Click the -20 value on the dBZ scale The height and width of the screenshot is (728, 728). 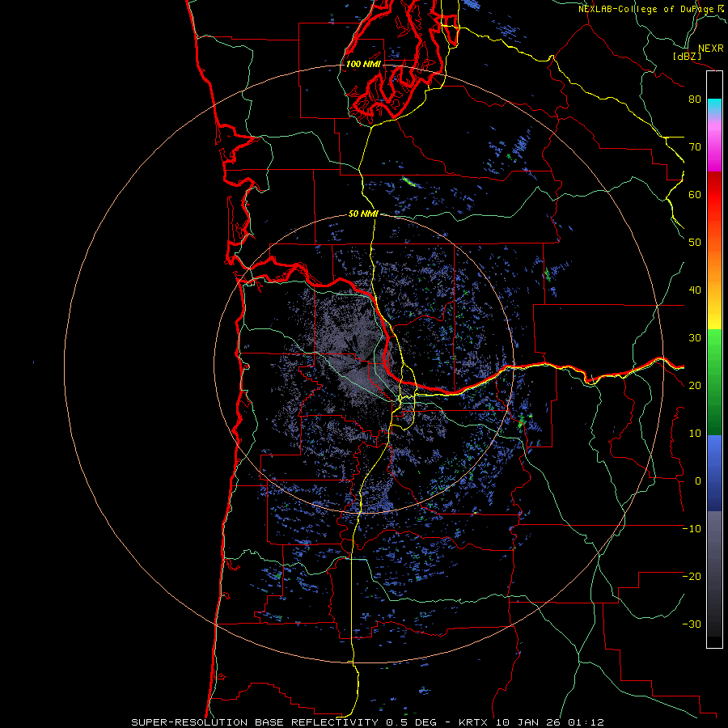pos(692,577)
